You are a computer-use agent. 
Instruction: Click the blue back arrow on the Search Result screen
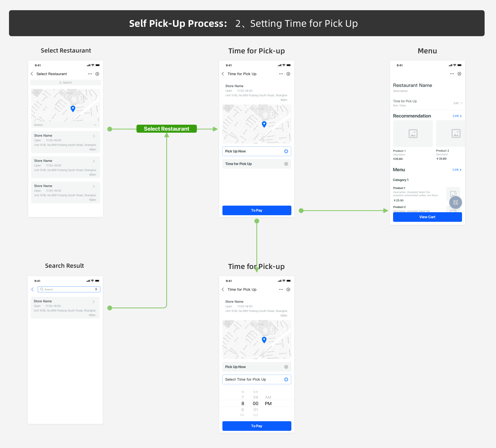coord(33,289)
